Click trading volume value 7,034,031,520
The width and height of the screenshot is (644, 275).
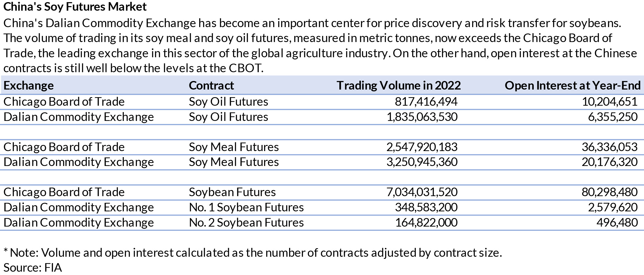(422, 192)
